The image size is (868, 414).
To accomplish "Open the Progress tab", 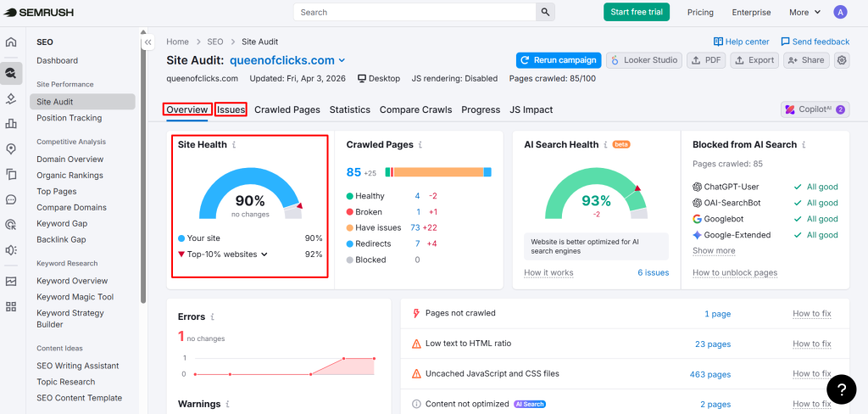I will [481, 109].
